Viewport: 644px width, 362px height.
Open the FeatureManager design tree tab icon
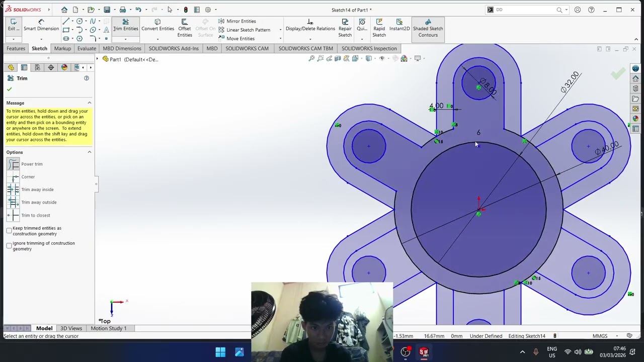pos(11,67)
